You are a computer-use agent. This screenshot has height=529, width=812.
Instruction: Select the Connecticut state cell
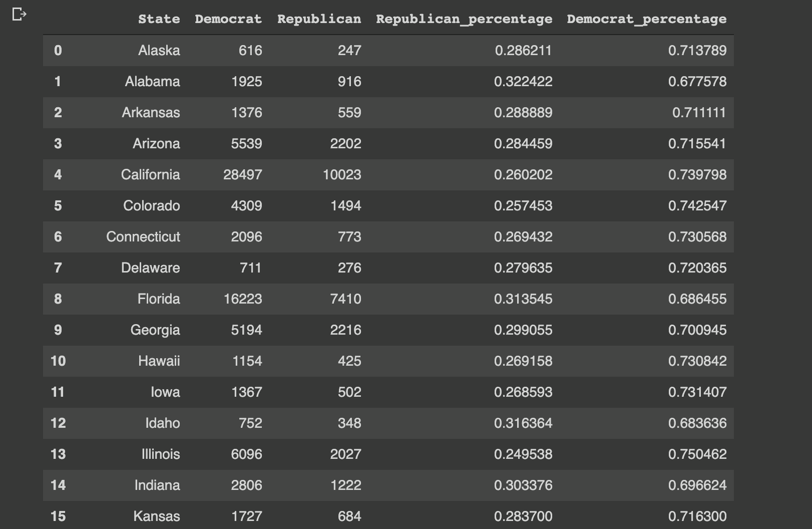pyautogui.click(x=143, y=236)
